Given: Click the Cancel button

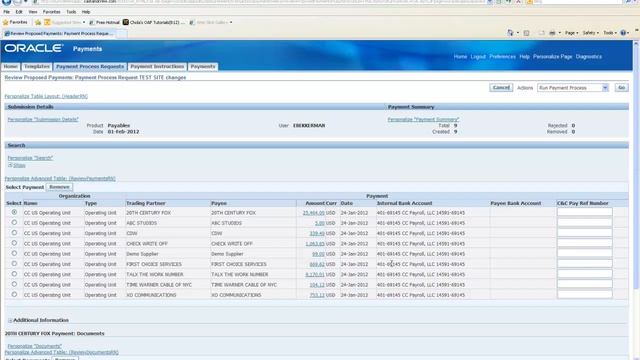Looking at the screenshot, I should pos(501,88).
